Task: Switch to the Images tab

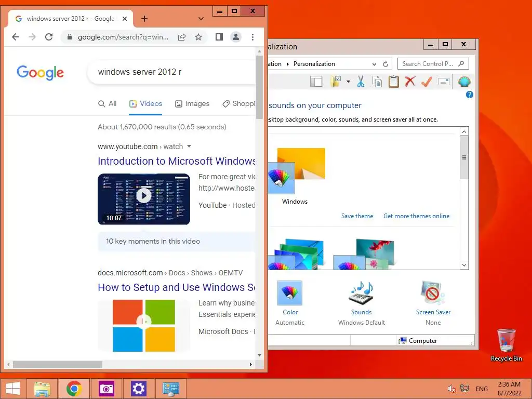Action: coord(192,104)
